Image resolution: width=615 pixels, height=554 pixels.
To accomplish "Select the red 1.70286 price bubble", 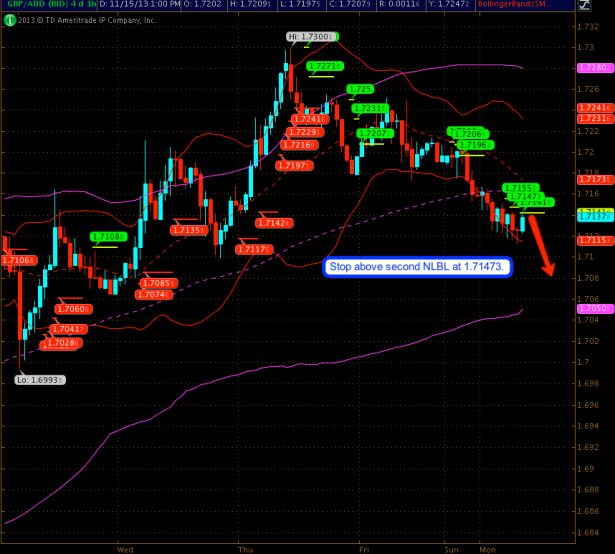I will [63, 343].
